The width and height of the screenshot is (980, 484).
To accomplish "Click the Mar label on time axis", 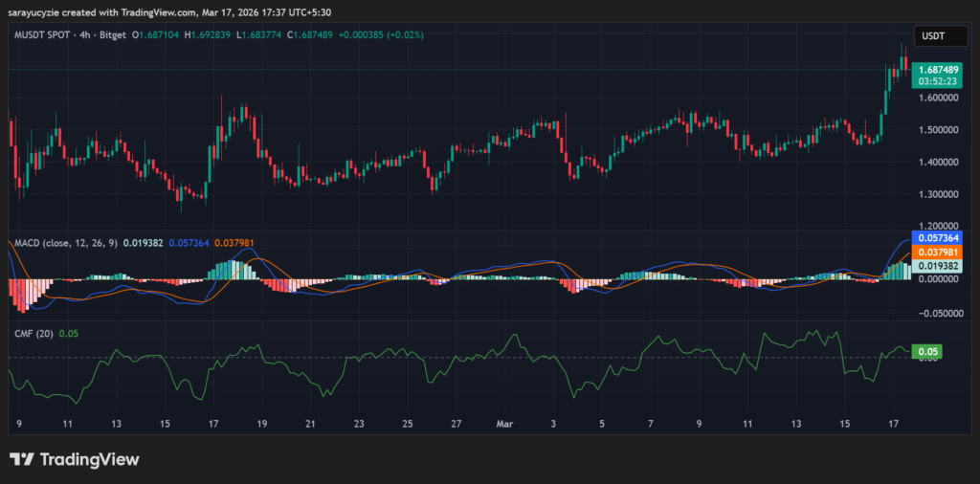I will pos(504,422).
